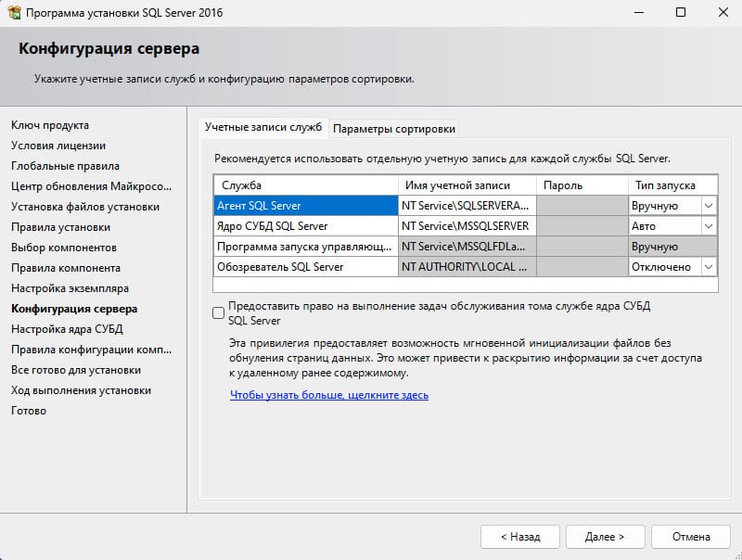Select Центр обновления Майкрософт step
The image size is (742, 560).
[91, 186]
